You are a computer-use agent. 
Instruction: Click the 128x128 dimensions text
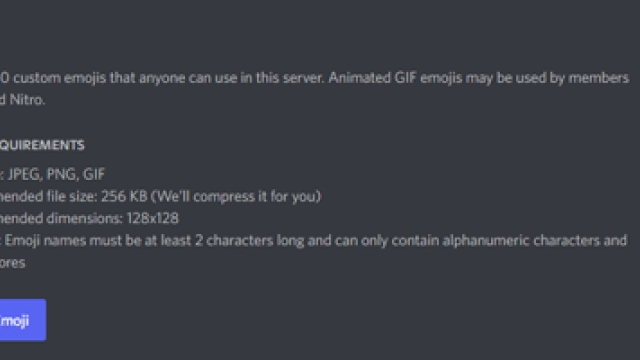point(152,218)
